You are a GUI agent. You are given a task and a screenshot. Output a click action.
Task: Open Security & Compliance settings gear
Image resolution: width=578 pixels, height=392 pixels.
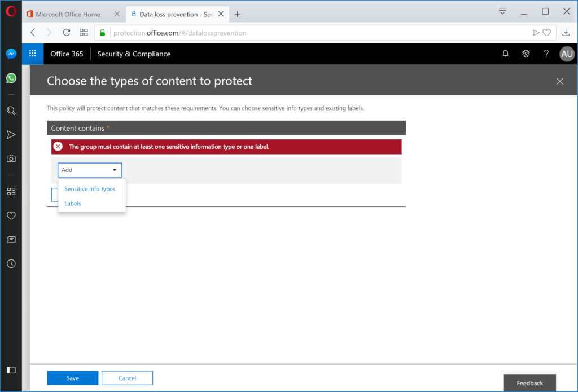tap(526, 54)
